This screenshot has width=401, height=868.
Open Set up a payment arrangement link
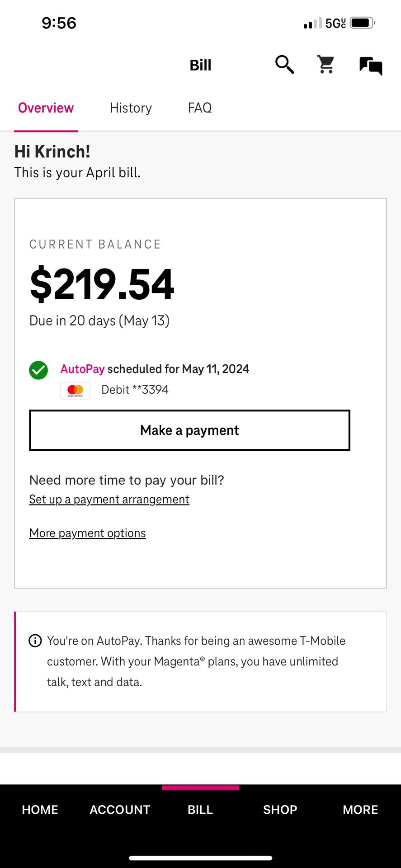(x=109, y=500)
